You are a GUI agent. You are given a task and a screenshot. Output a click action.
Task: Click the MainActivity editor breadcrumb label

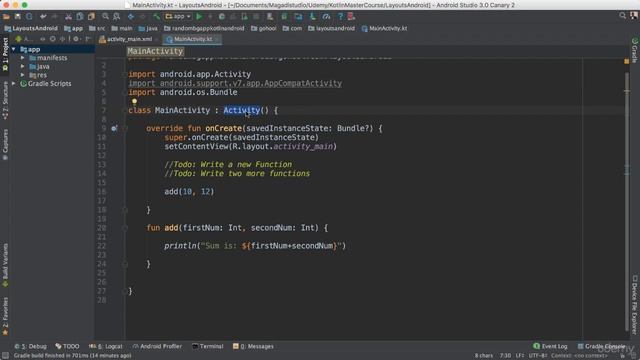(155, 51)
